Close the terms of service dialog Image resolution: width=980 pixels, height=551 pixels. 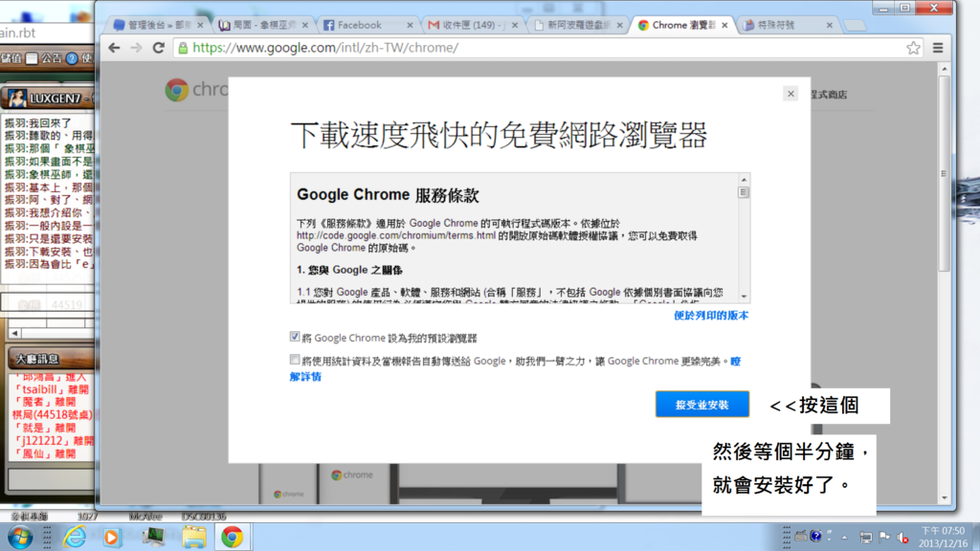pyautogui.click(x=791, y=94)
